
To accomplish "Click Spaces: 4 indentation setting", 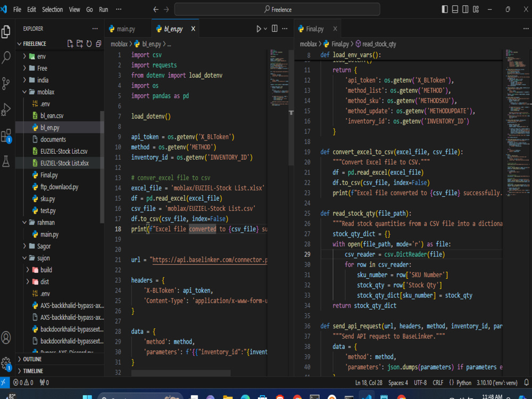I will pos(398,383).
